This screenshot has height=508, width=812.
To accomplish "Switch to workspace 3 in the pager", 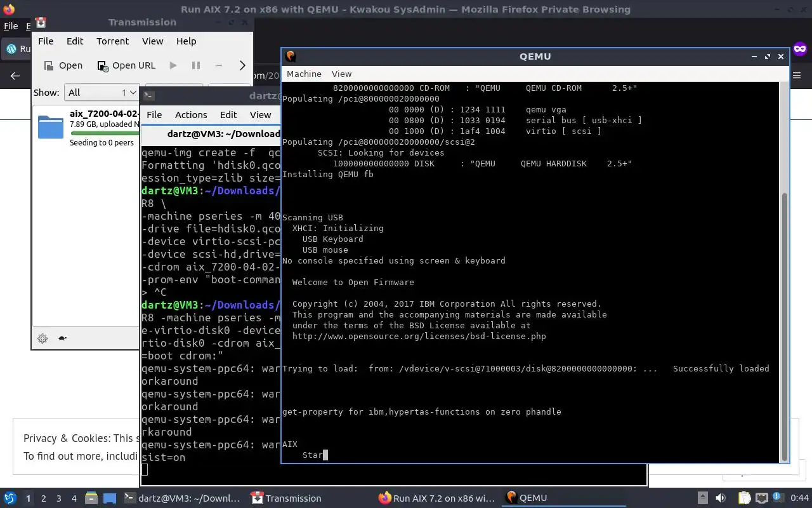I will [x=59, y=498].
